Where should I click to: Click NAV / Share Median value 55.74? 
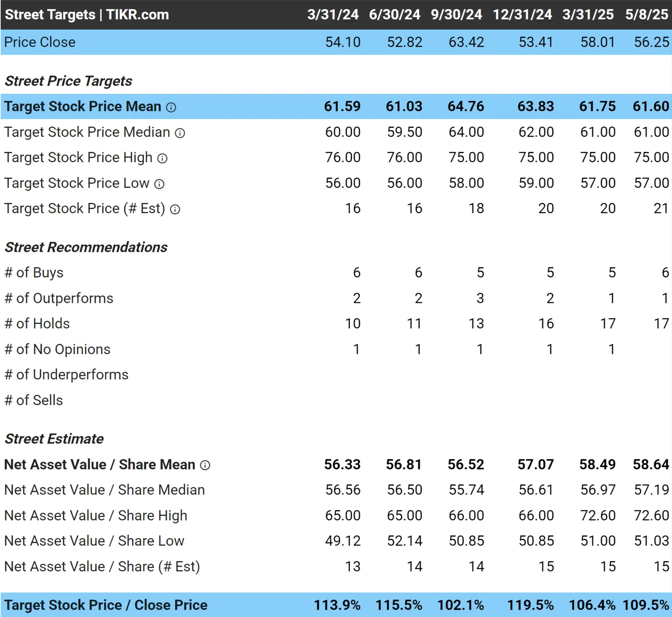[x=467, y=490]
